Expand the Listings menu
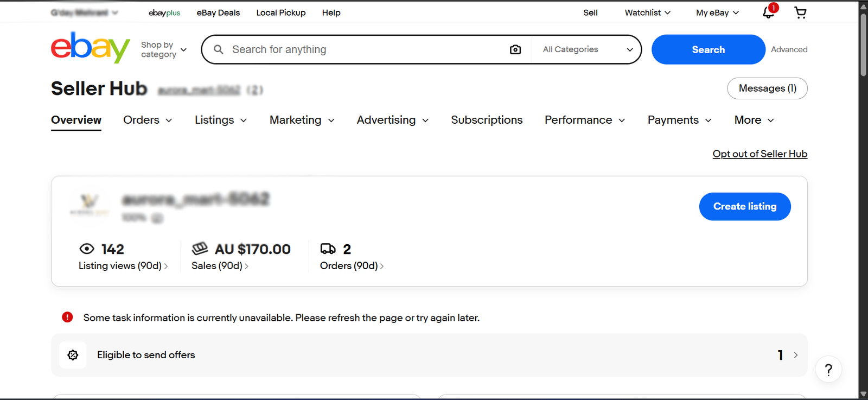 pos(221,120)
